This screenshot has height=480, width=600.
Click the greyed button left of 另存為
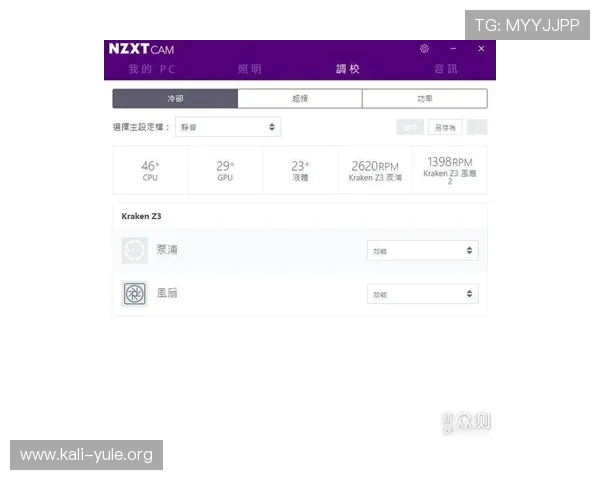(x=410, y=127)
